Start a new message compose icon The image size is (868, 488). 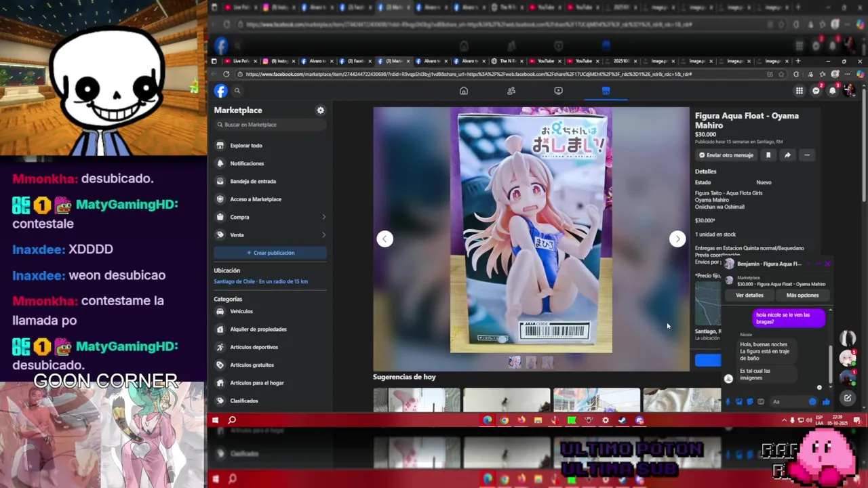tap(848, 398)
